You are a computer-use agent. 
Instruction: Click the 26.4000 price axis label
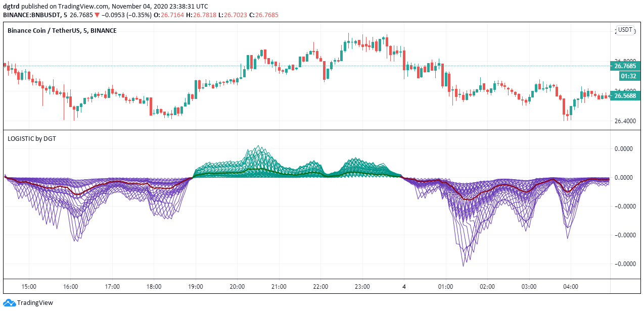[x=624, y=121]
